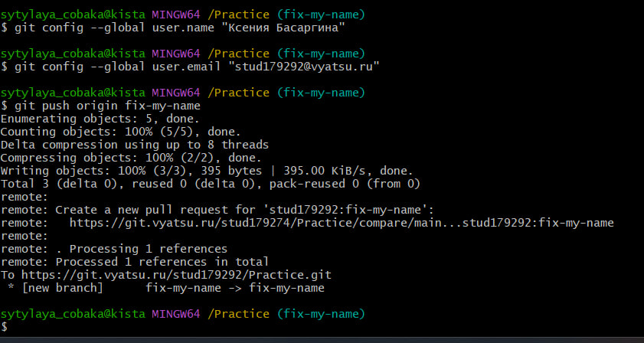Screen dimensions: 644x343
Task: Open the pull request compare URL
Action: point(342,223)
